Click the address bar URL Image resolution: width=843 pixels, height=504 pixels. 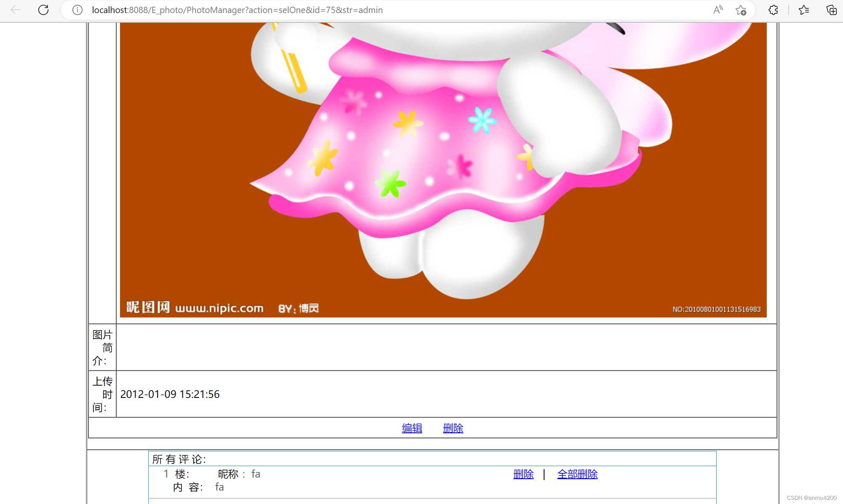point(237,10)
